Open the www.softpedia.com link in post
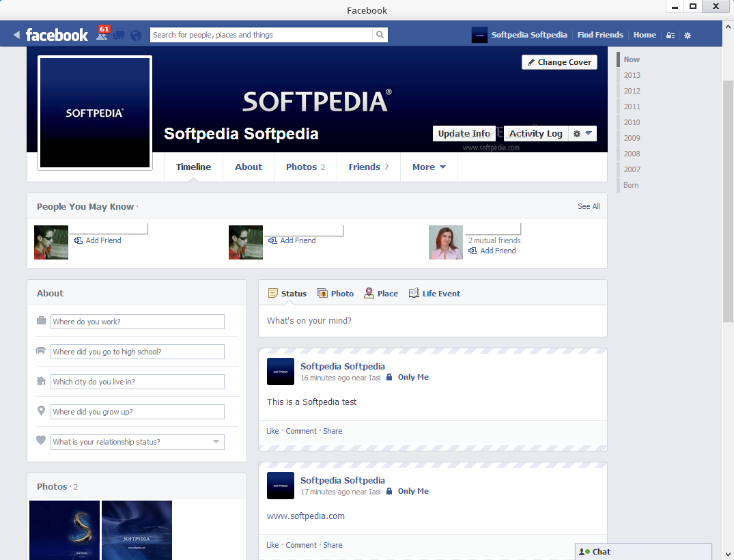The width and height of the screenshot is (734, 560). coord(306,516)
